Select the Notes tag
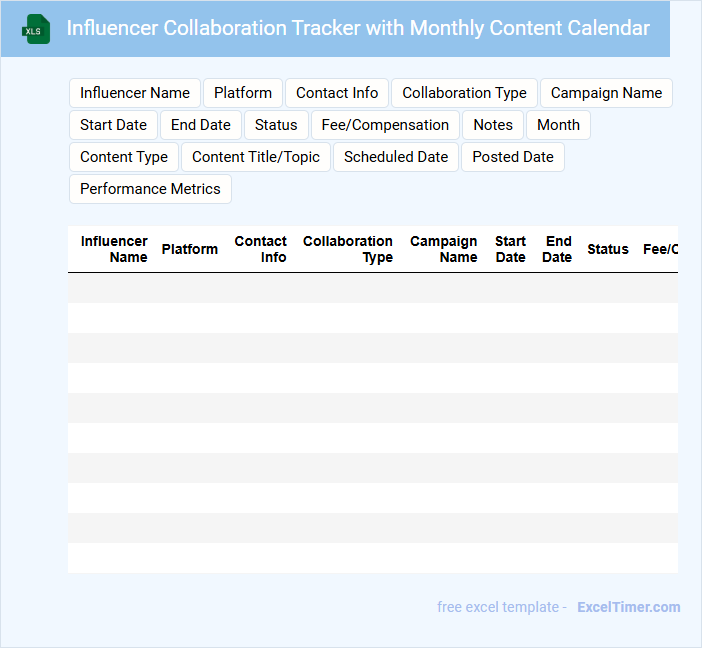This screenshot has width=702, height=648. 493,125
